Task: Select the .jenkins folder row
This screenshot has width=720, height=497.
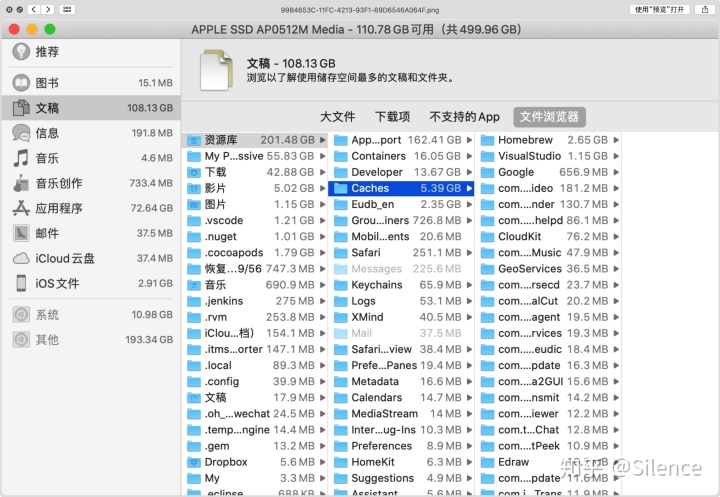Action: click(256, 301)
